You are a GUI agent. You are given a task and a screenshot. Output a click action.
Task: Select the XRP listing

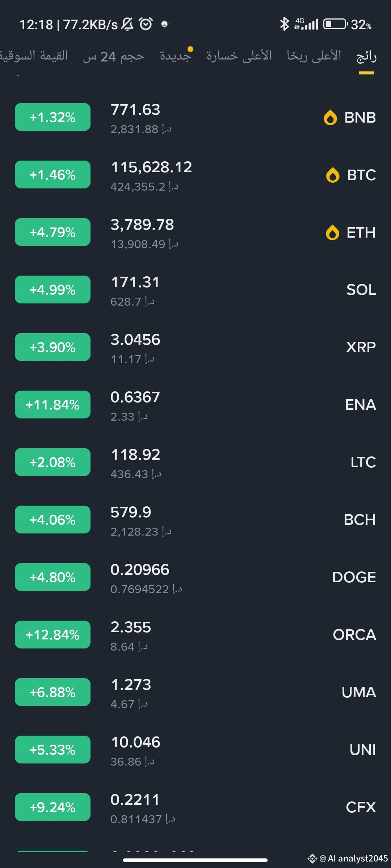click(195, 347)
